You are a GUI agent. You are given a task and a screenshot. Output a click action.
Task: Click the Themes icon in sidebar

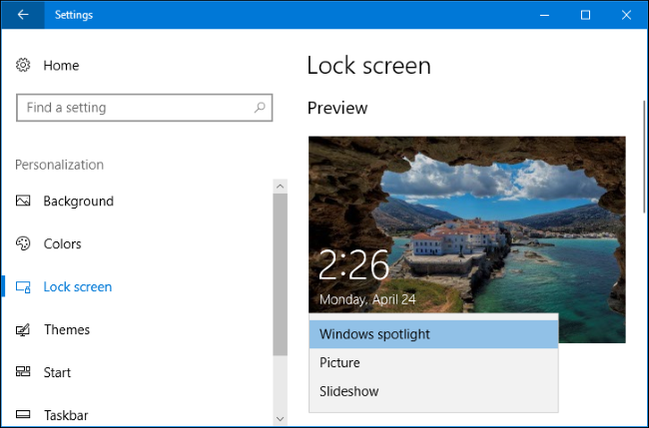[x=24, y=330]
